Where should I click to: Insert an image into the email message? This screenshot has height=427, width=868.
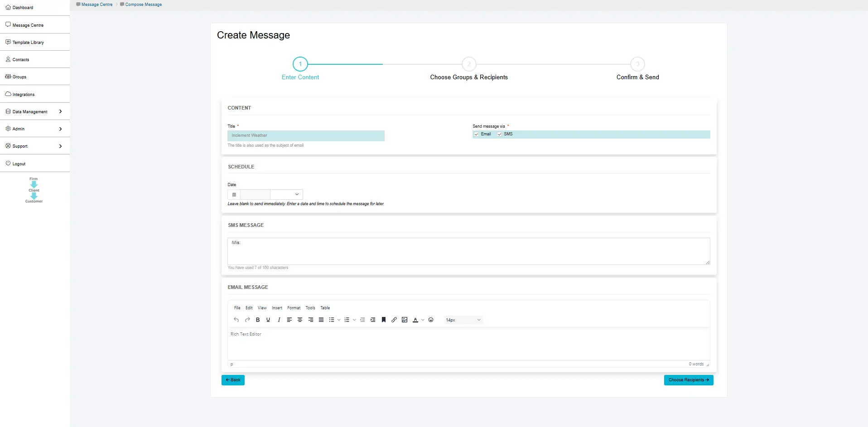pyautogui.click(x=405, y=320)
